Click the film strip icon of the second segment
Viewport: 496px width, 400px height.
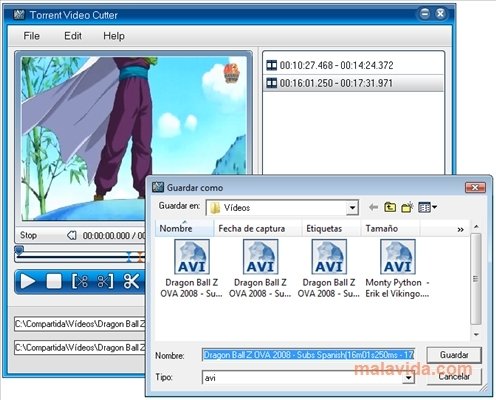[x=272, y=83]
